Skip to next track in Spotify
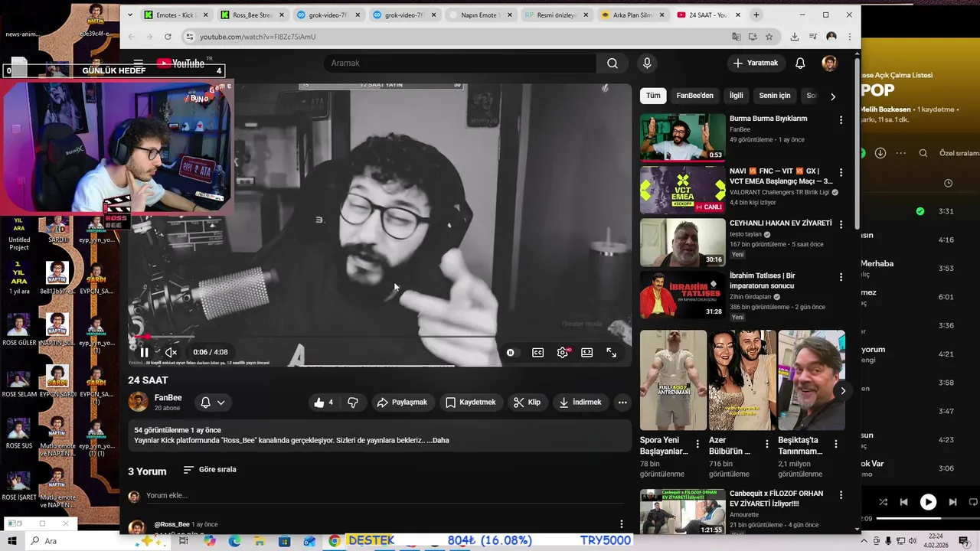 pos(952,503)
